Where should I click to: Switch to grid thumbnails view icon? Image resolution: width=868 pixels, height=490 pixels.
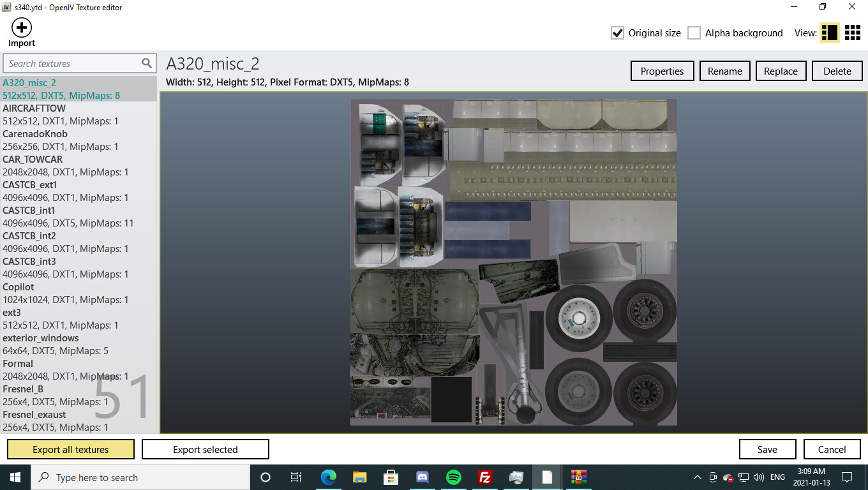pyautogui.click(x=853, y=33)
